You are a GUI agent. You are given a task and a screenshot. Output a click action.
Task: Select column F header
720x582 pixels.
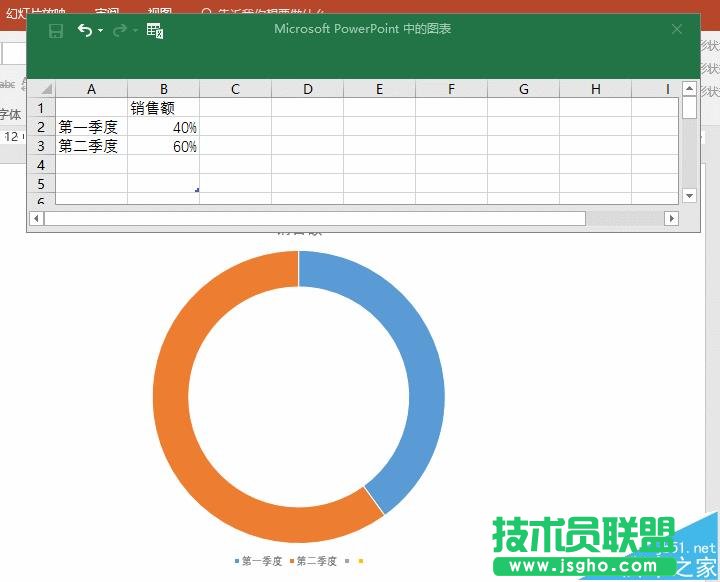pos(452,89)
